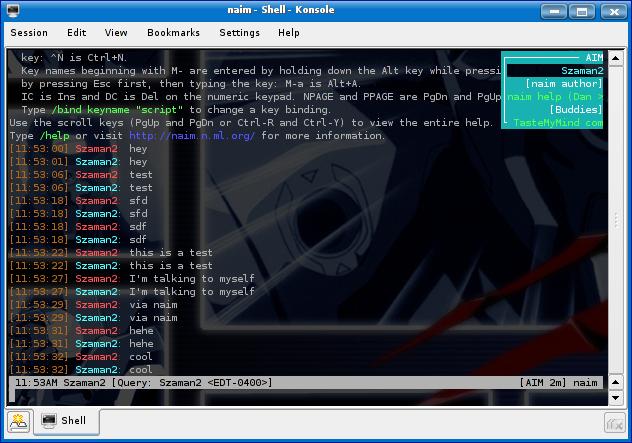Open the Edit menu

77,32
